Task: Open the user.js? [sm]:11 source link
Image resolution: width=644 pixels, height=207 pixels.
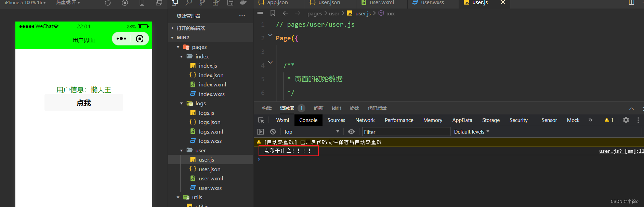Action: pos(621,151)
